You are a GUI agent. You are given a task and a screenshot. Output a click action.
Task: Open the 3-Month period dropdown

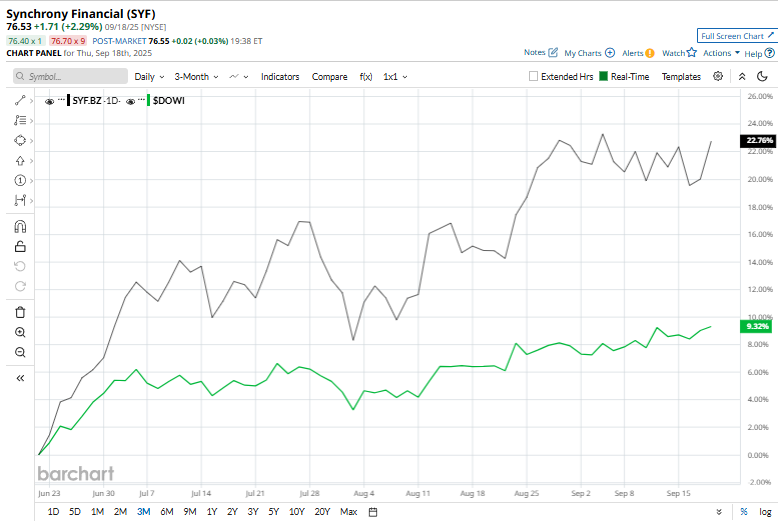(196, 77)
